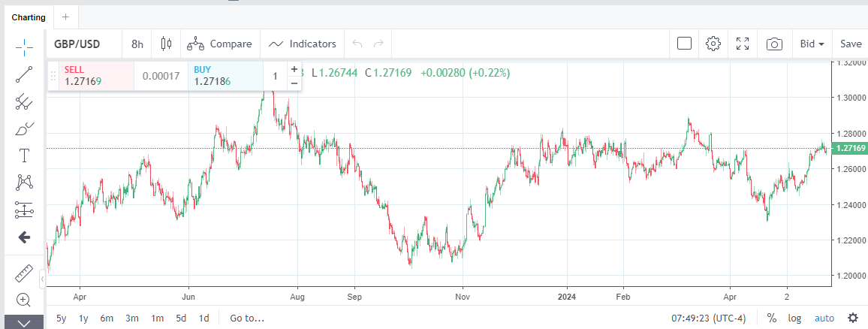Toggle percent scale on price axis
Image resolution: width=868 pixels, height=329 pixels.
771,318
